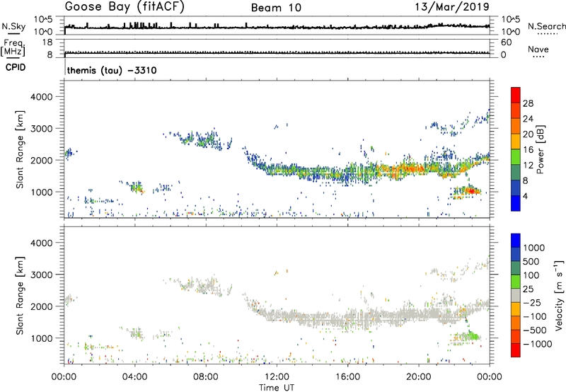Click the "Power [dB]" colorbar title
This screenshot has width=566, height=392.
540,149
